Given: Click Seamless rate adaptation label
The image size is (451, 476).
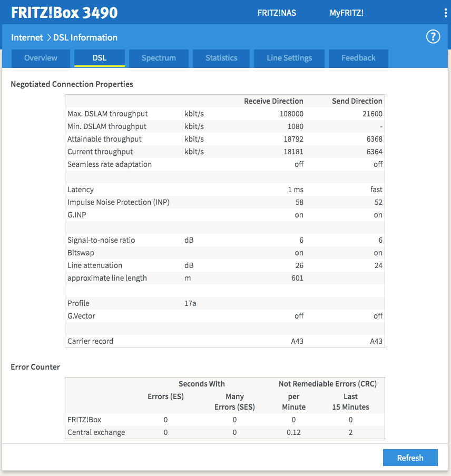Looking at the screenshot, I should (x=110, y=164).
